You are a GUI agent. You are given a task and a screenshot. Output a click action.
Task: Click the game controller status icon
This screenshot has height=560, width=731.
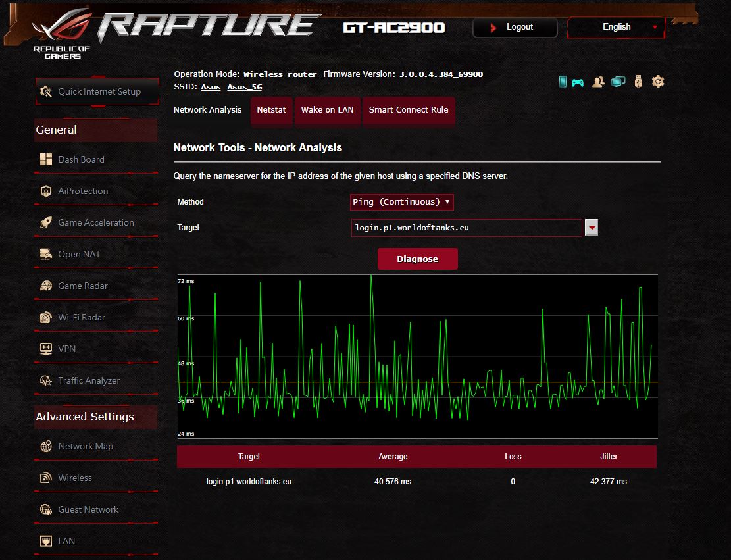pyautogui.click(x=578, y=82)
